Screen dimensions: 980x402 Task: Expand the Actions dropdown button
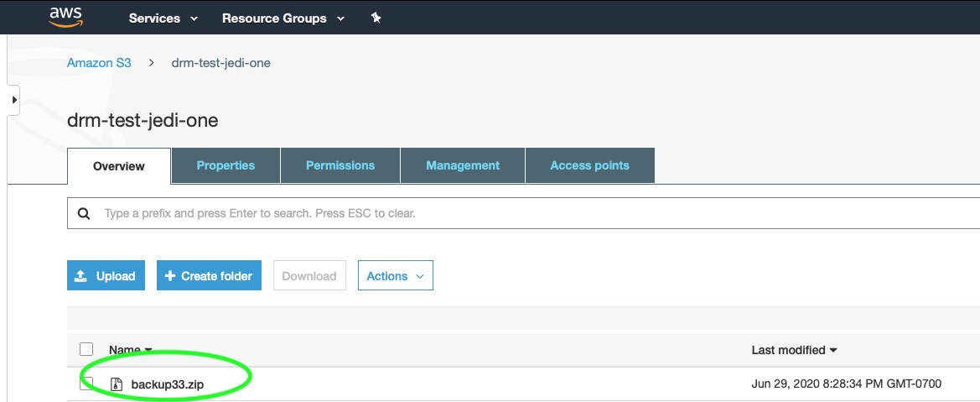(x=396, y=276)
